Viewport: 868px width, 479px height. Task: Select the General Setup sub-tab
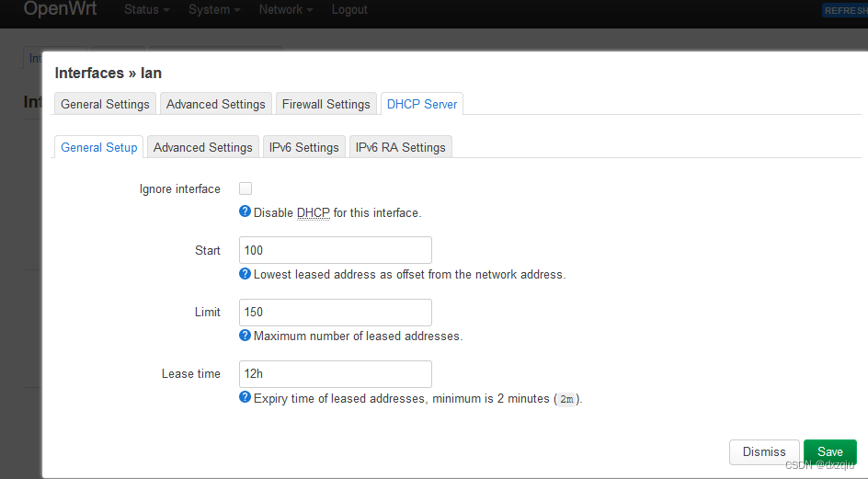coord(99,147)
